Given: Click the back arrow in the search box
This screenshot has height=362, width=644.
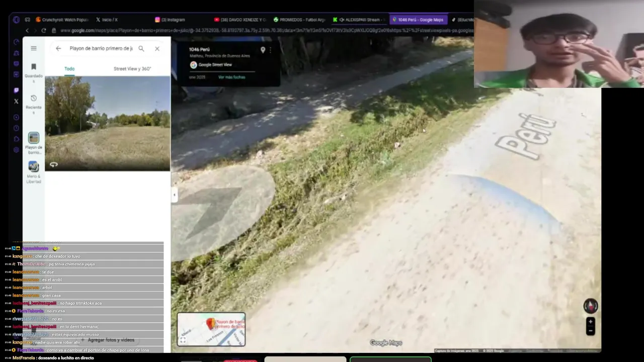Looking at the screenshot, I should [x=58, y=48].
